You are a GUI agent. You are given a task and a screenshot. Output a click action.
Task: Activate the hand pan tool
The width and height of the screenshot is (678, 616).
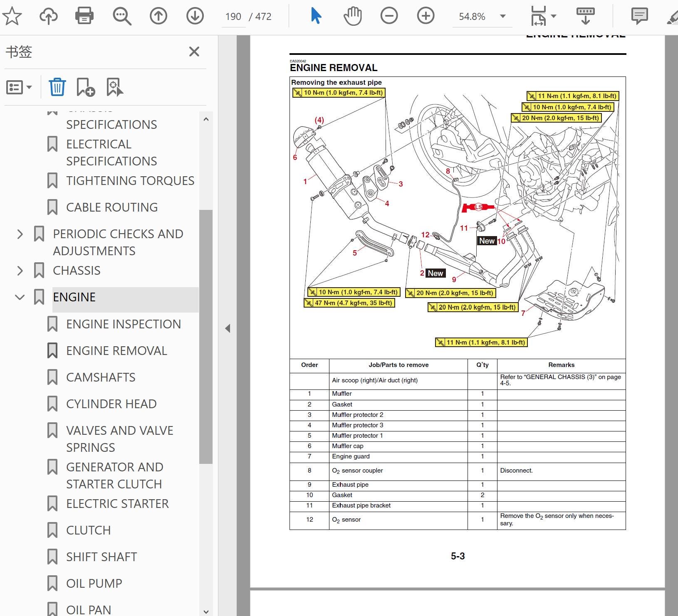[x=353, y=16]
